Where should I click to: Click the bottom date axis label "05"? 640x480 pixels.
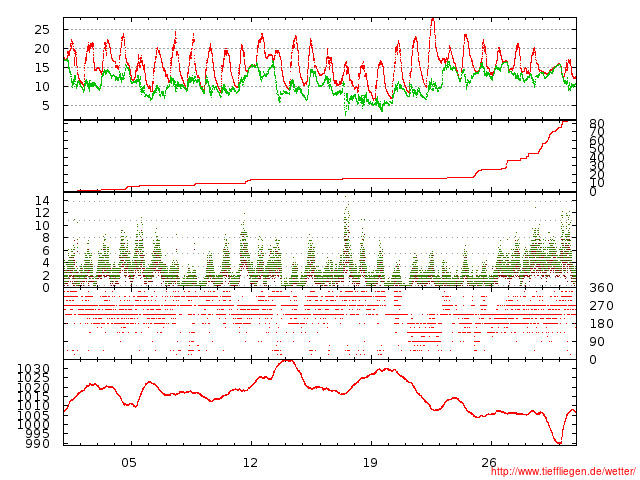click(x=128, y=462)
